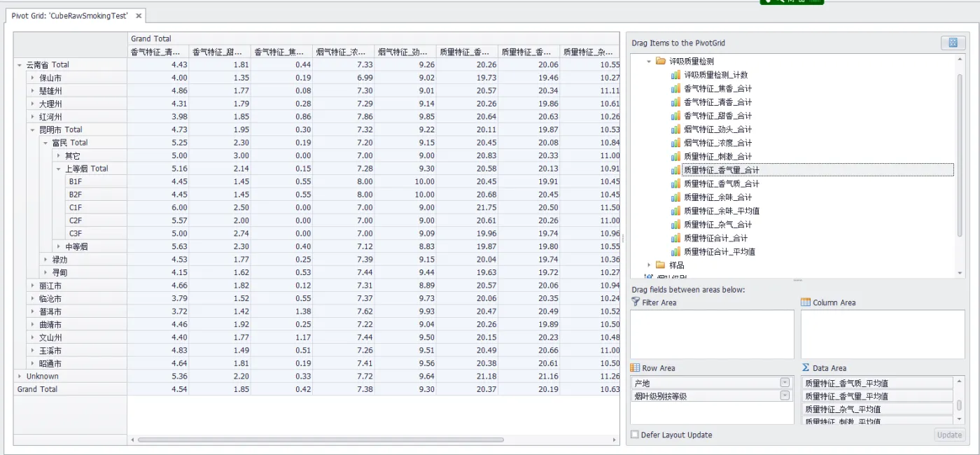Click the Update button
This screenshot has width=980, height=455.
click(x=949, y=435)
